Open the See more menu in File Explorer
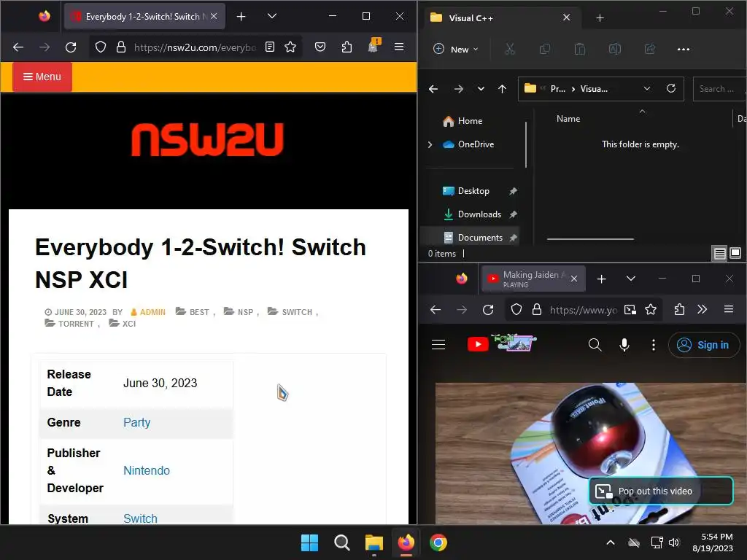The height and width of the screenshot is (560, 747). tap(683, 49)
